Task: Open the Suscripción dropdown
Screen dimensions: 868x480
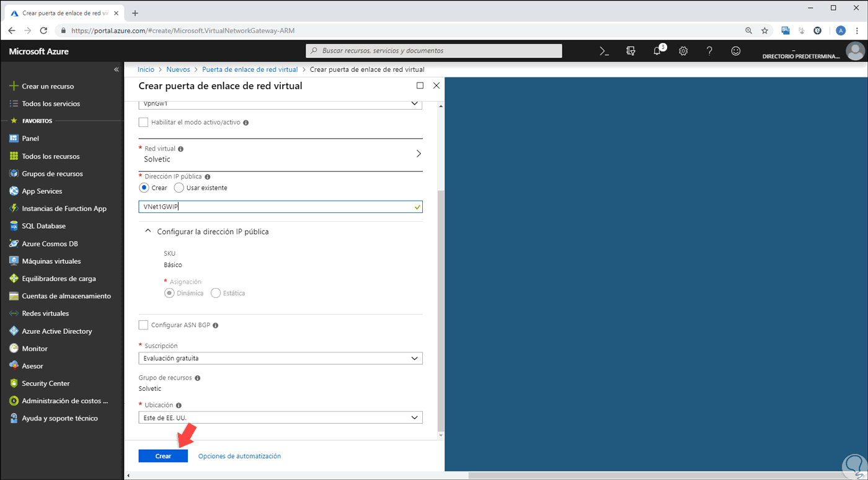Action: click(x=280, y=358)
